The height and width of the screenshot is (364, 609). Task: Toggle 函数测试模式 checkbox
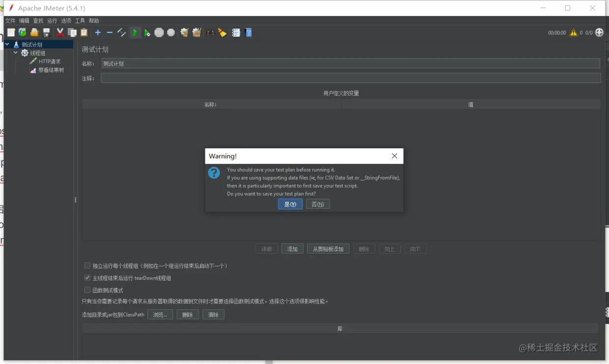click(x=87, y=290)
